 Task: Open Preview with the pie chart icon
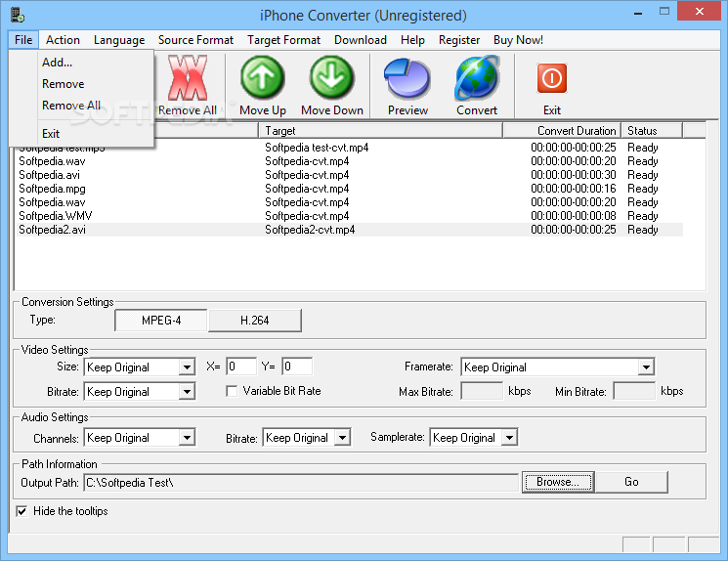click(x=407, y=78)
